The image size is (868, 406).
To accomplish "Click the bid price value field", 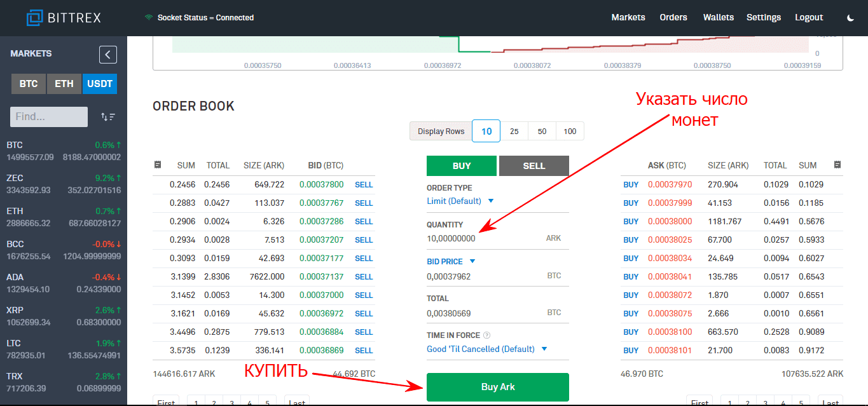I will pos(498,276).
